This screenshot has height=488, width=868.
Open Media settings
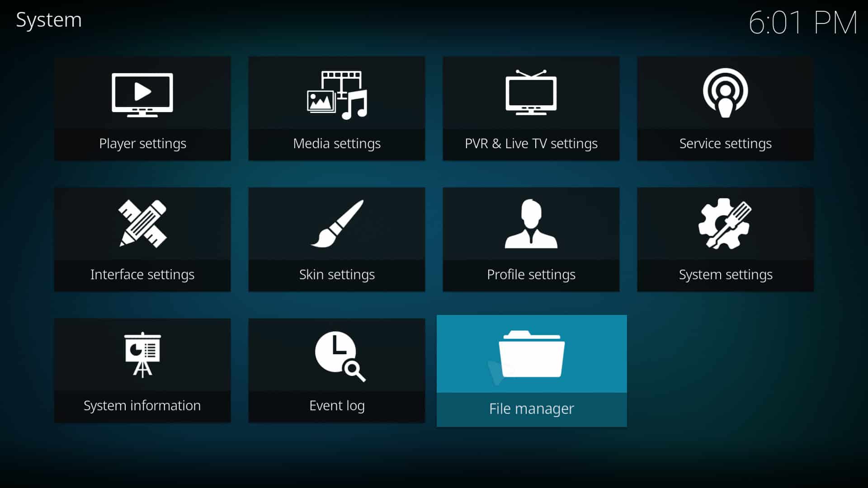(337, 108)
